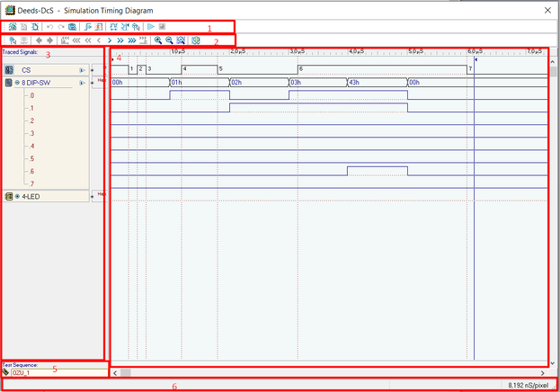
Task: Select DIP-SW bit .0 signal
Action: click(31, 95)
